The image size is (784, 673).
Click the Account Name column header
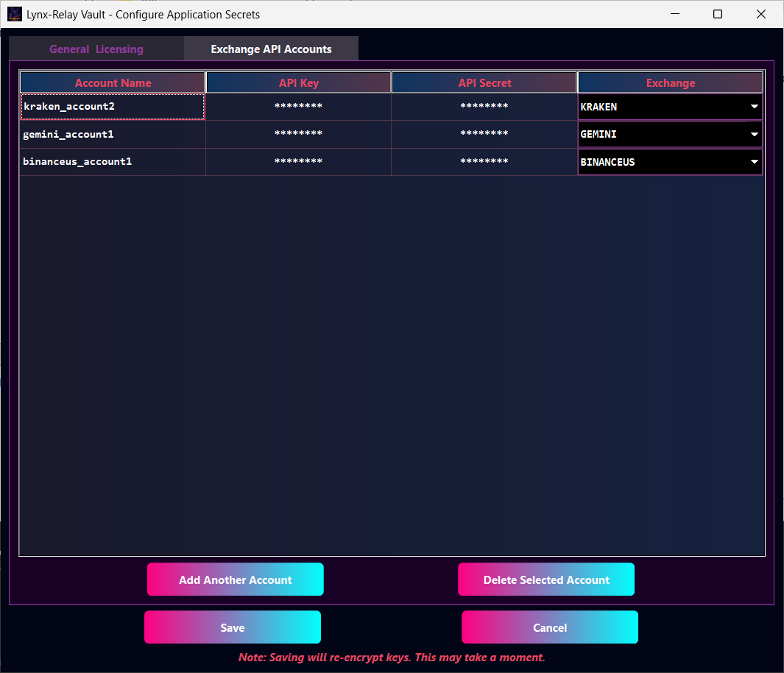[112, 82]
